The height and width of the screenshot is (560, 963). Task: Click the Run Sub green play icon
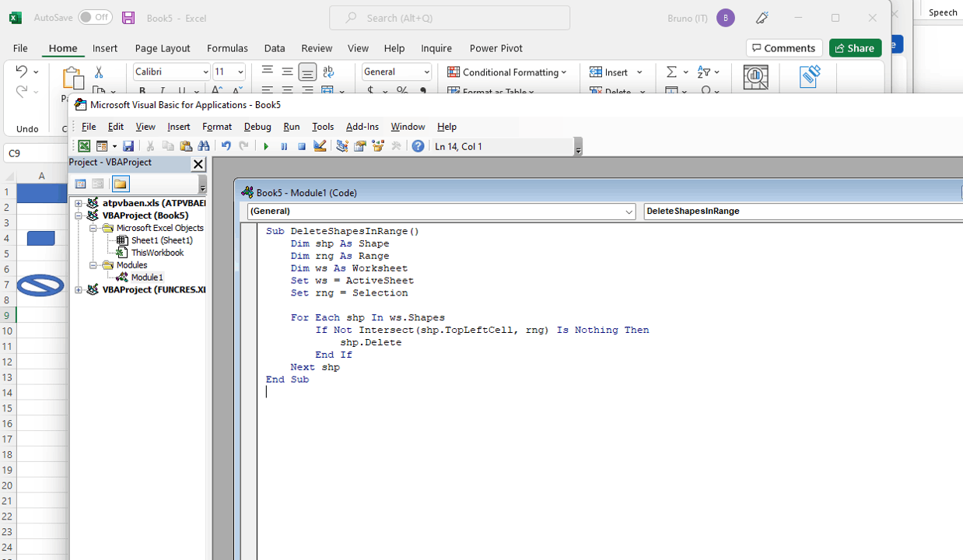coord(266,146)
